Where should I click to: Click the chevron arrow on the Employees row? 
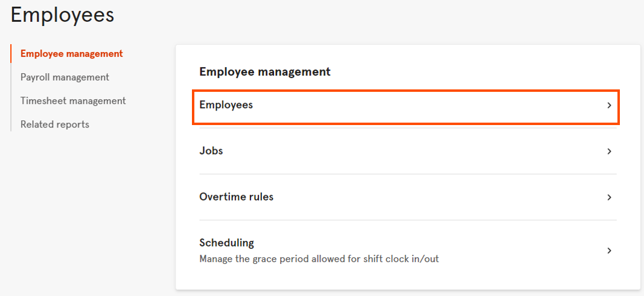[609, 105]
